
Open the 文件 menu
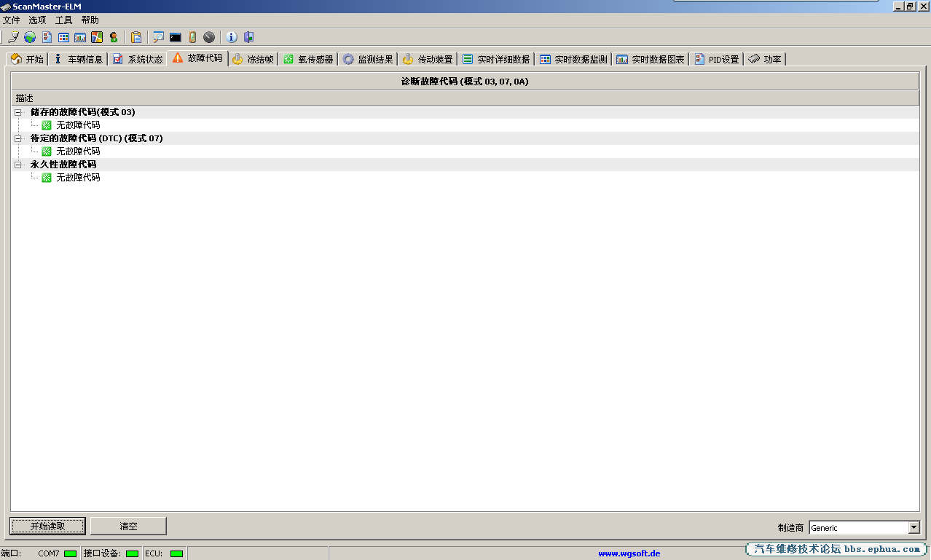(x=12, y=20)
